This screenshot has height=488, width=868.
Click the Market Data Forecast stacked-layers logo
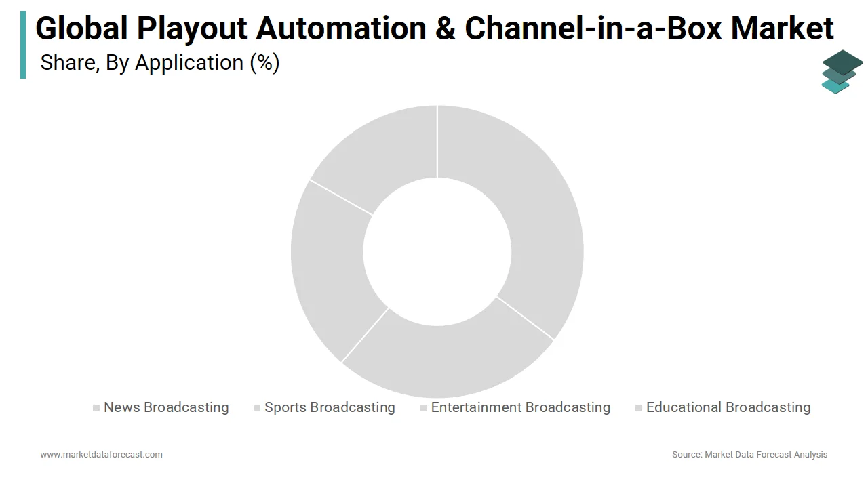coord(842,71)
